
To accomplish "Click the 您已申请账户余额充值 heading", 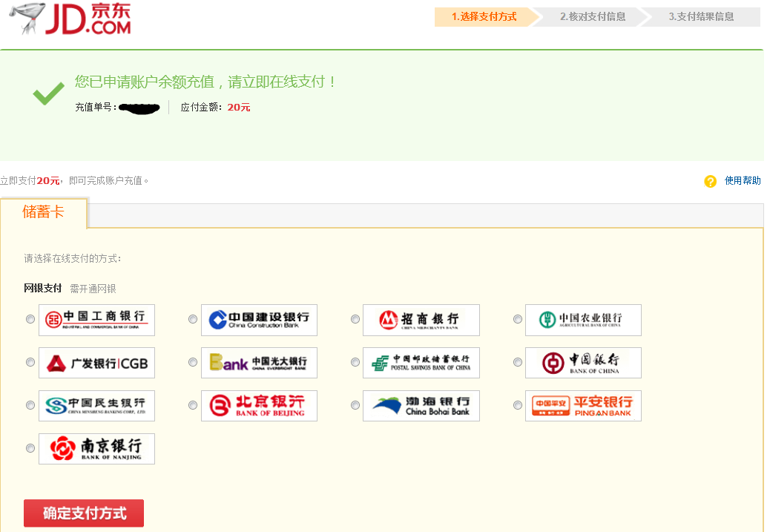I will (x=205, y=82).
